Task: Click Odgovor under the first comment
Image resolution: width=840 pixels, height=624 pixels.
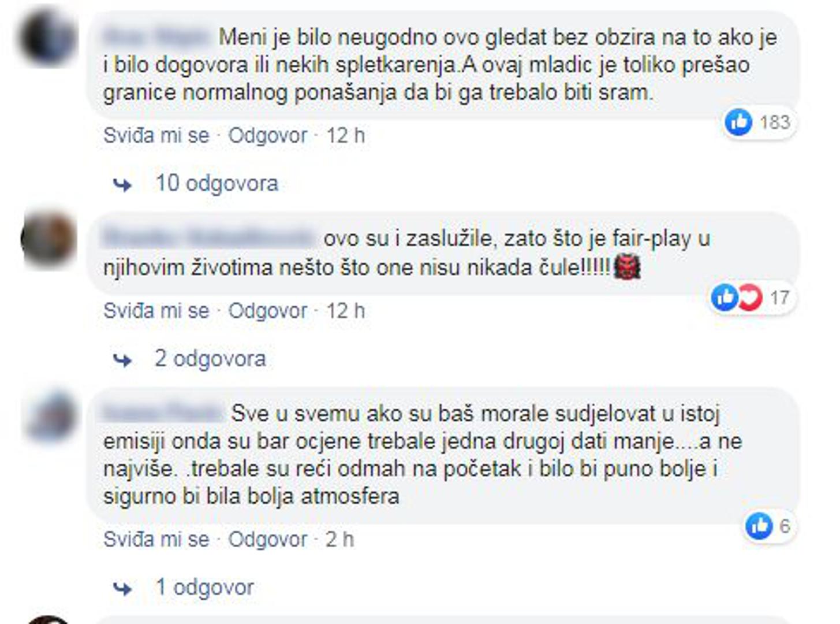Action: [x=268, y=136]
